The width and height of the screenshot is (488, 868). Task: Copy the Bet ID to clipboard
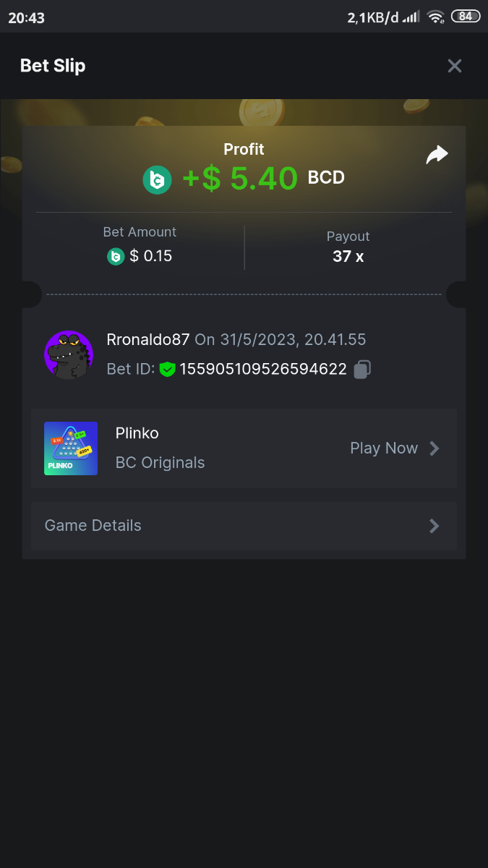362,370
